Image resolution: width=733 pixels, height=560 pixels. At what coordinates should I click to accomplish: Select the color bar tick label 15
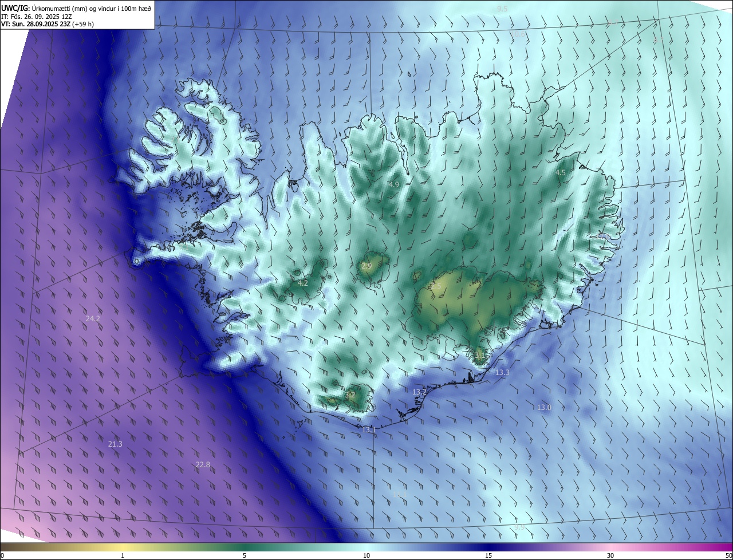pyautogui.click(x=488, y=555)
